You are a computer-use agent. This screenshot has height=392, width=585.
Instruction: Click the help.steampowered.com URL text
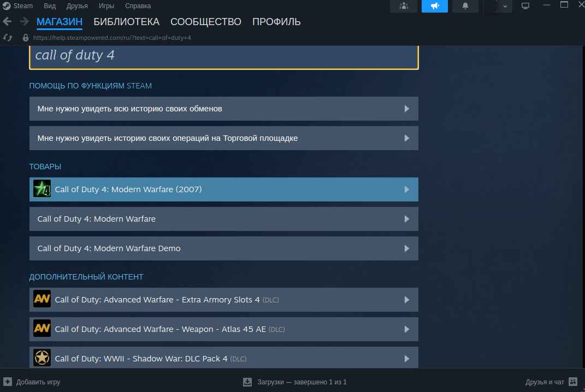(x=112, y=38)
